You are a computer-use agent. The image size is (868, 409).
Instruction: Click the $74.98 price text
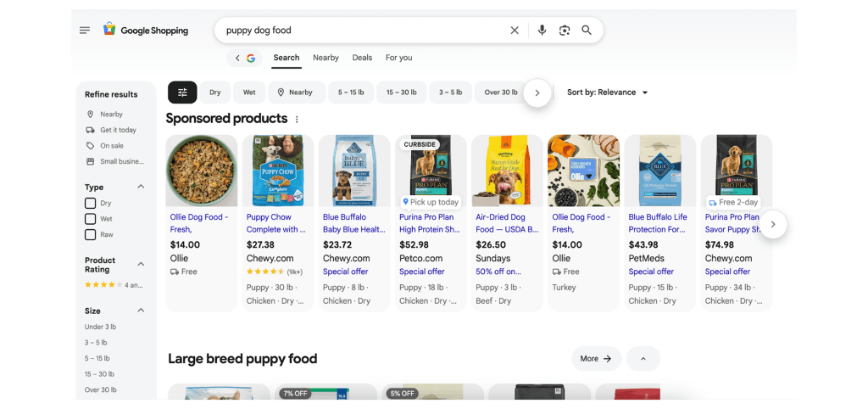pos(719,244)
